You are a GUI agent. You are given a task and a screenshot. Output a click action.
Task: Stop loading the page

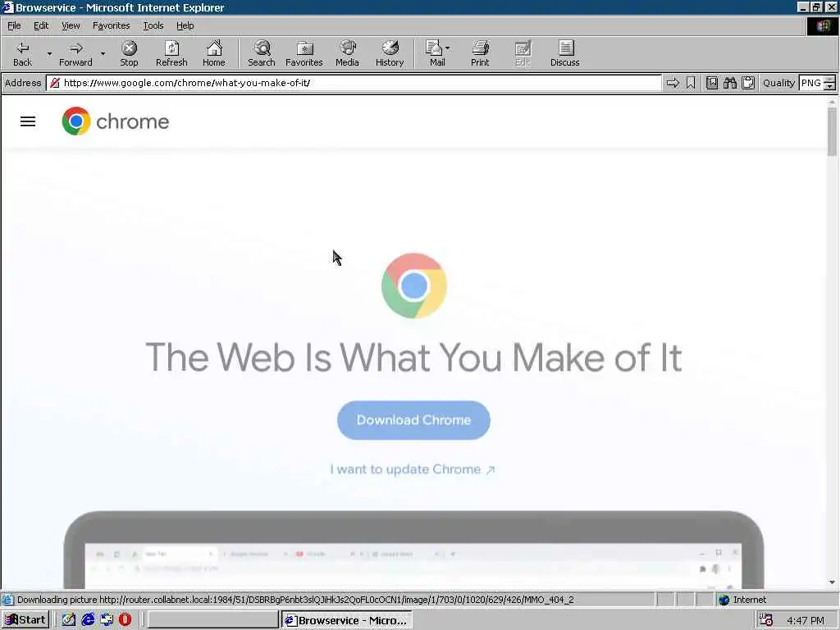tap(129, 53)
